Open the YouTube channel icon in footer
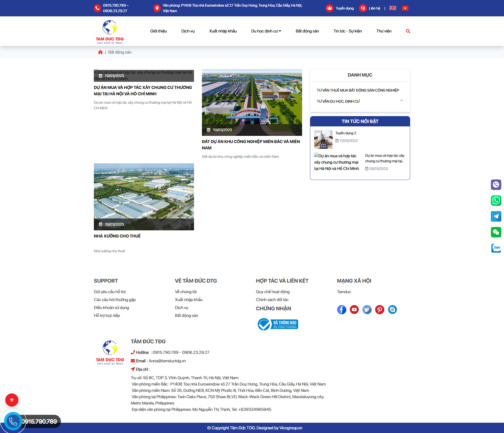 354,310
